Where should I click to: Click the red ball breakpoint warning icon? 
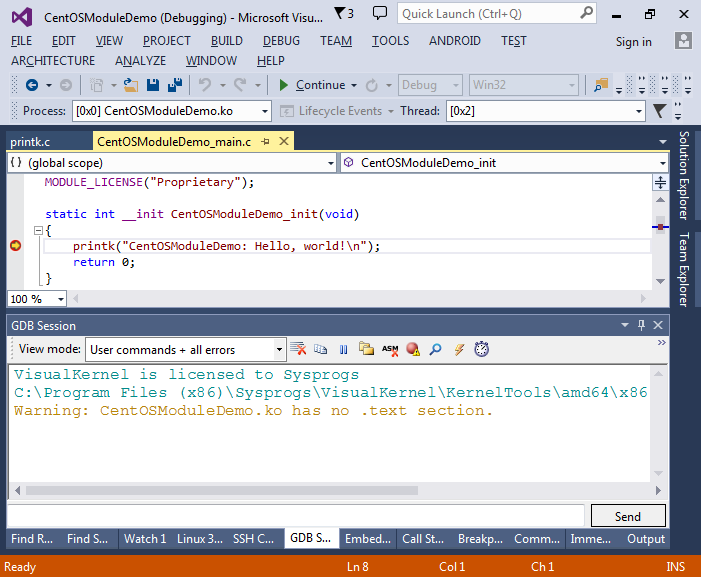(413, 349)
